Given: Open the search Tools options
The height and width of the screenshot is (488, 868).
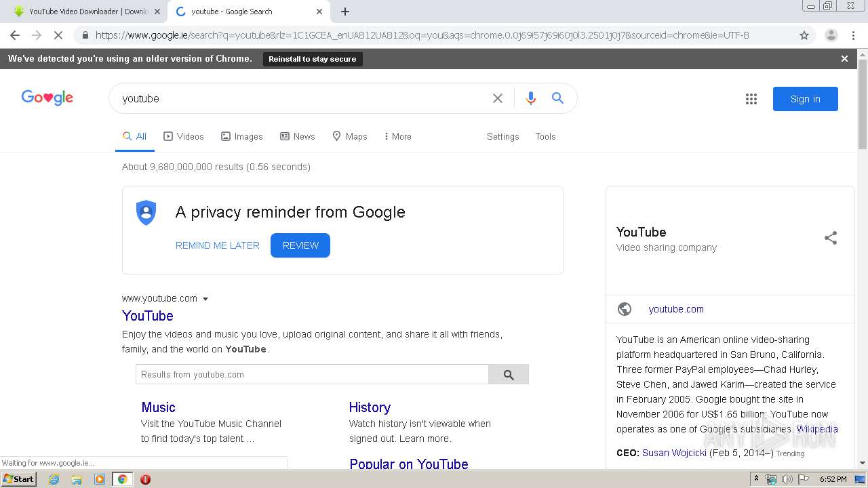Looking at the screenshot, I should 545,136.
